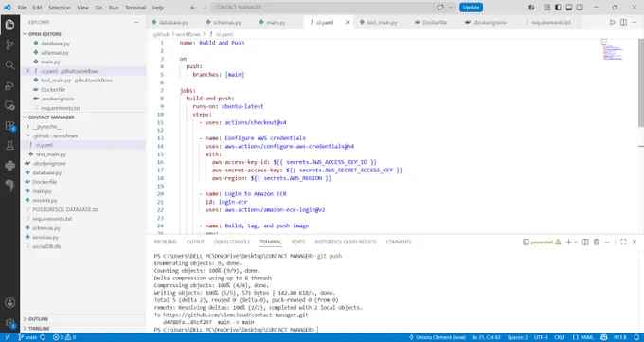Maximize the terminal panel
Image resolution: width=644 pixels, height=342 pixels.
[623, 242]
